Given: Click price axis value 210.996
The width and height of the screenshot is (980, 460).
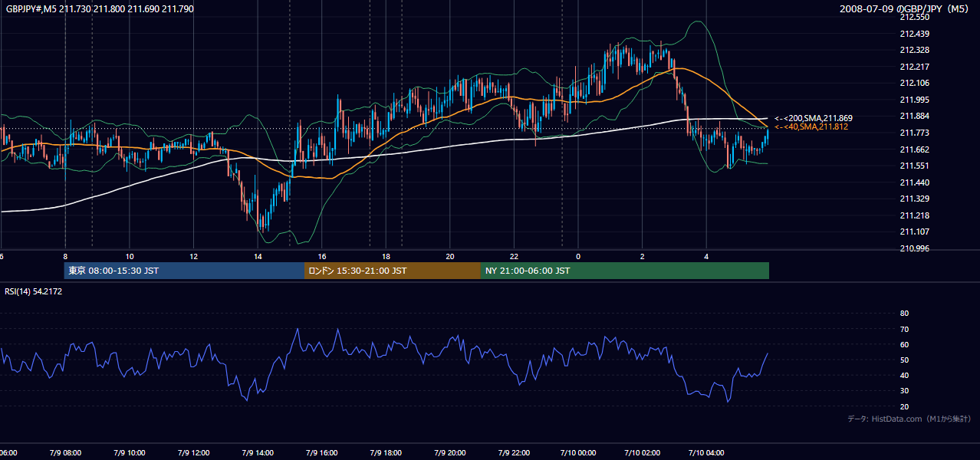Looking at the screenshot, I should tap(914, 248).
